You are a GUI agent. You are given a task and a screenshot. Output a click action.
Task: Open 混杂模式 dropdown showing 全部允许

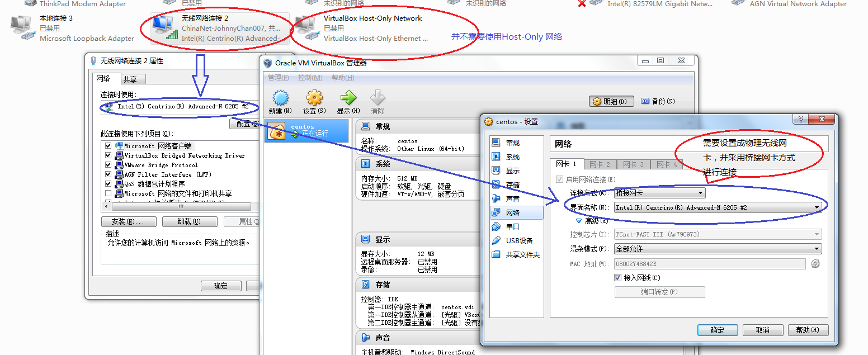pyautogui.click(x=718, y=249)
